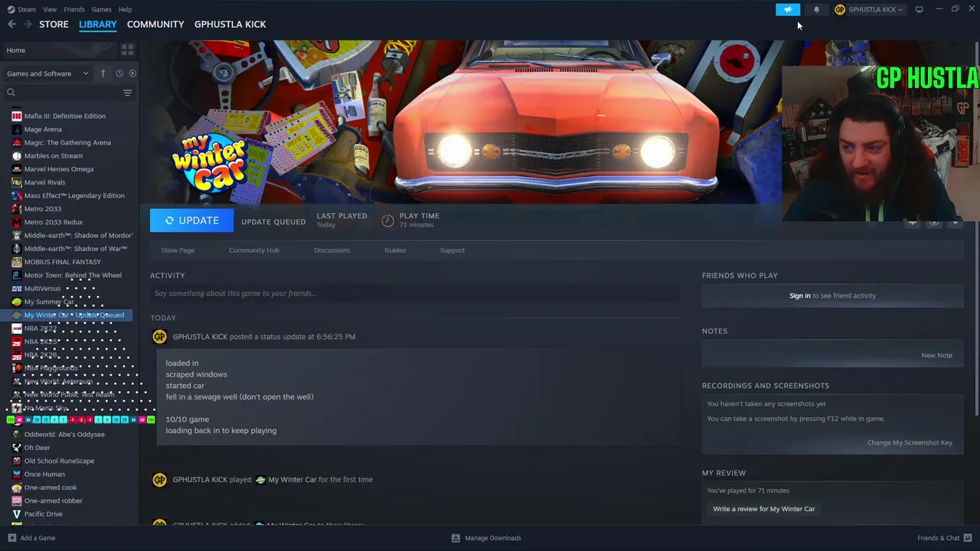Viewport: 980px width, 551px height.
Task: Toggle sort by recent activity clock icon
Action: coord(119,73)
